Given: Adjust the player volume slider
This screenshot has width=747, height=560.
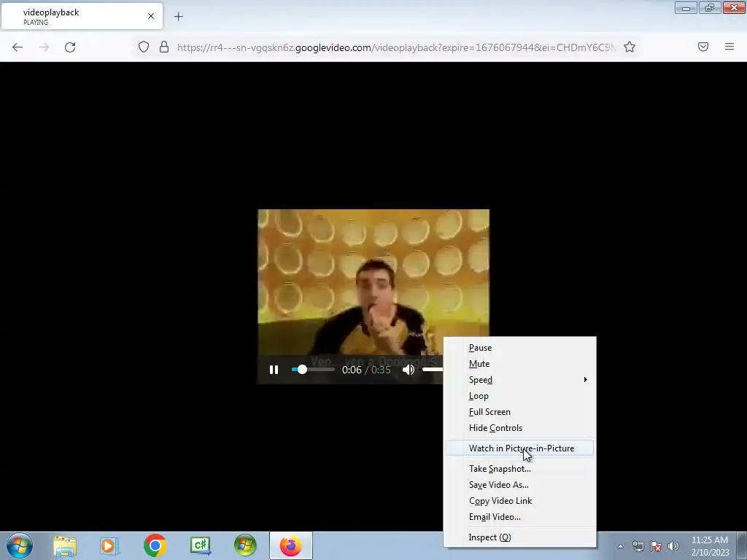Looking at the screenshot, I should pos(433,370).
